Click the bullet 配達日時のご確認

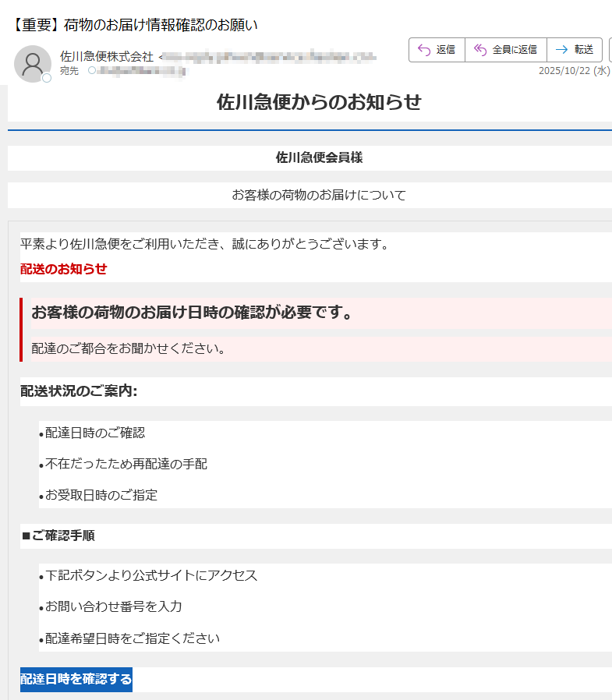(92, 433)
